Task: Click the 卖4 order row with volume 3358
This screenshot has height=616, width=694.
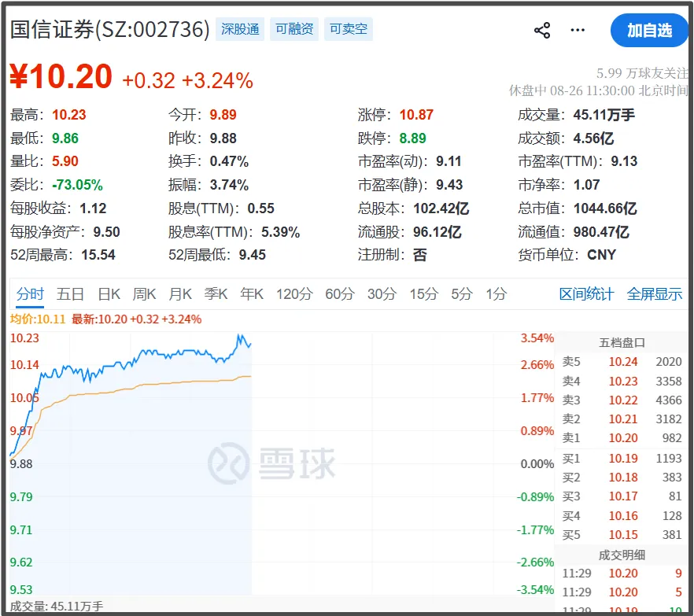Action: tap(622, 382)
